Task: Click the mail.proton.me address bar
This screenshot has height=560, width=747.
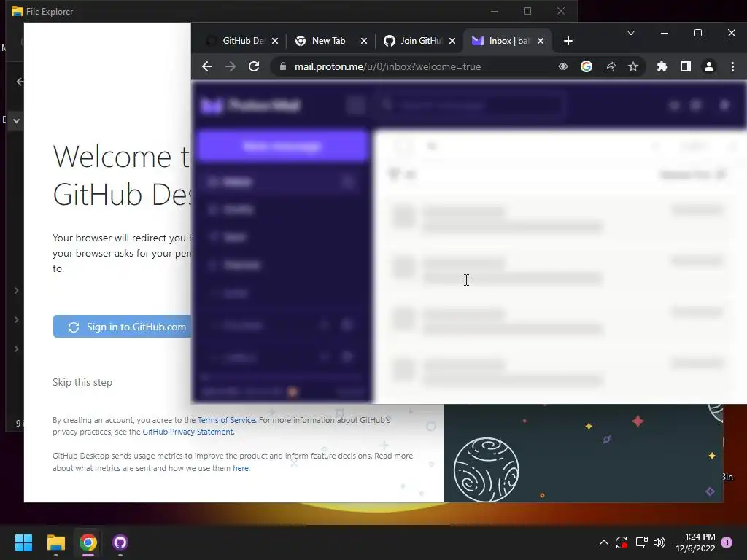Action: (387, 66)
